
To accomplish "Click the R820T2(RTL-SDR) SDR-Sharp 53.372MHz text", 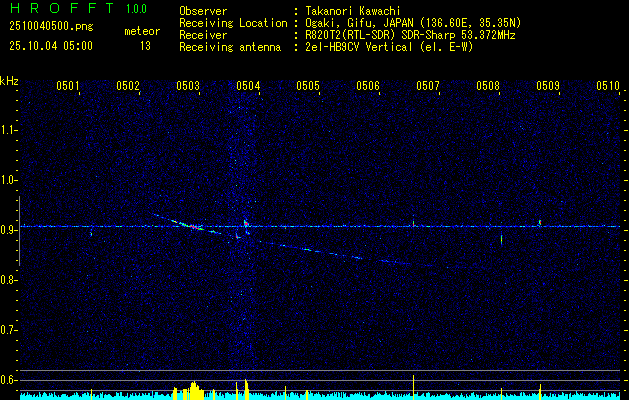I will coord(410,35).
